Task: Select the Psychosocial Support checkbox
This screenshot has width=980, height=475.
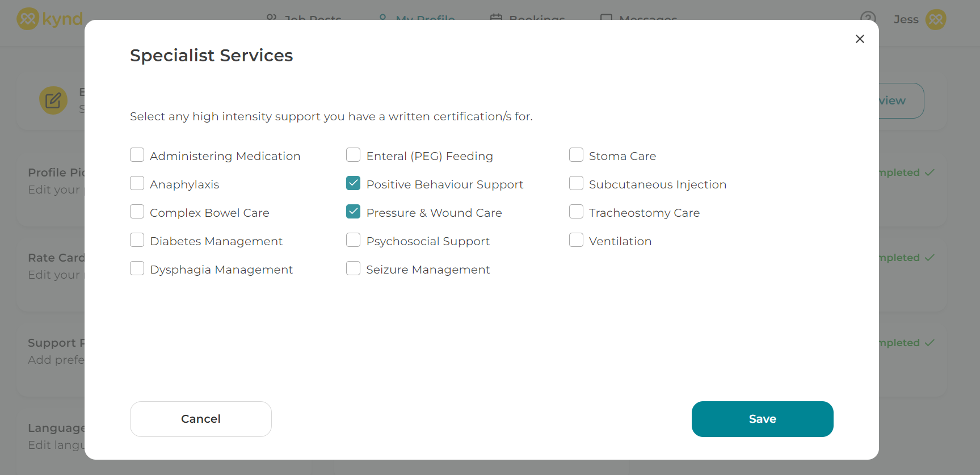Action: coord(353,240)
